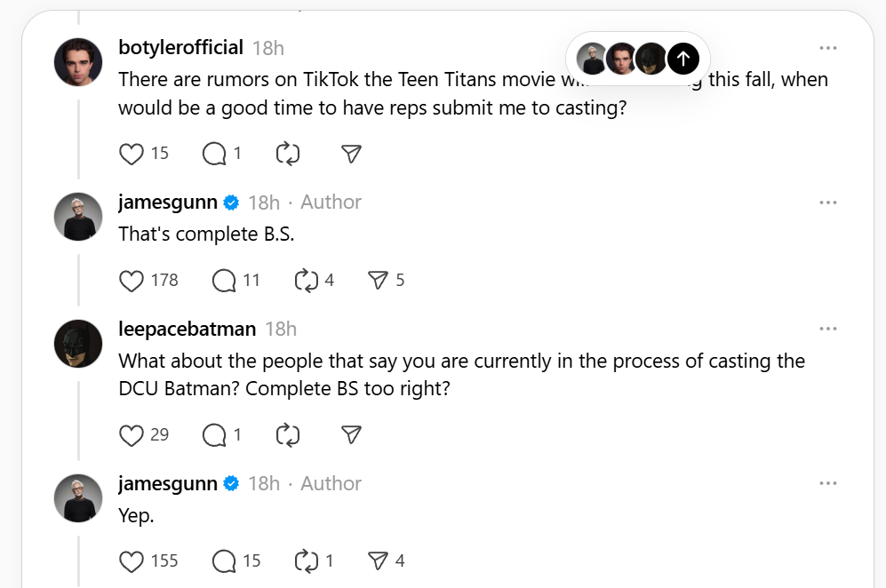This screenshot has width=886, height=588.
Task: Share jamesgunn's "Yep." reply
Action: tap(378, 561)
